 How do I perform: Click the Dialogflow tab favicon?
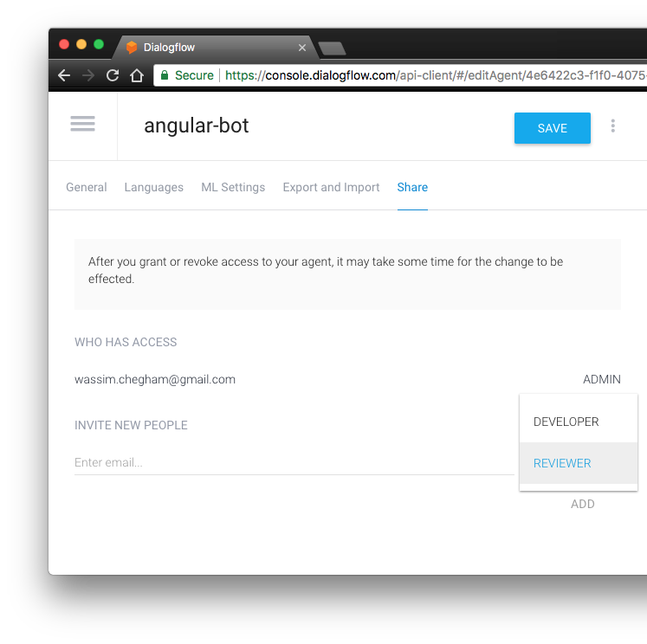(132, 48)
